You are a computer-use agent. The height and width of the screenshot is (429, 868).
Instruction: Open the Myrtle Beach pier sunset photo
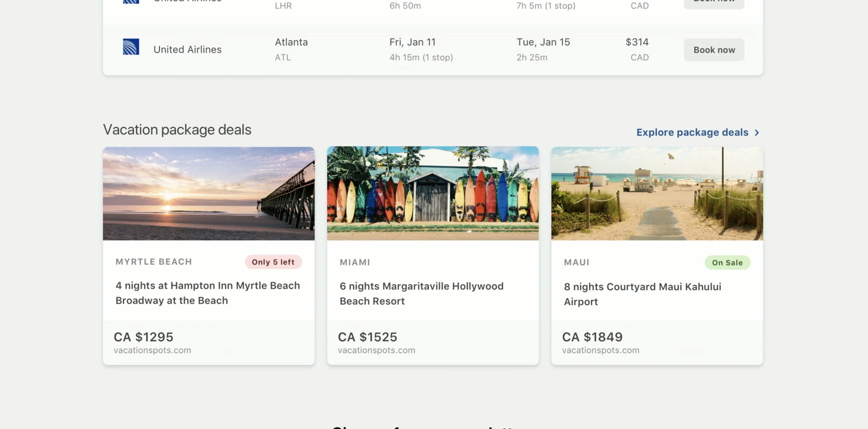click(x=208, y=193)
